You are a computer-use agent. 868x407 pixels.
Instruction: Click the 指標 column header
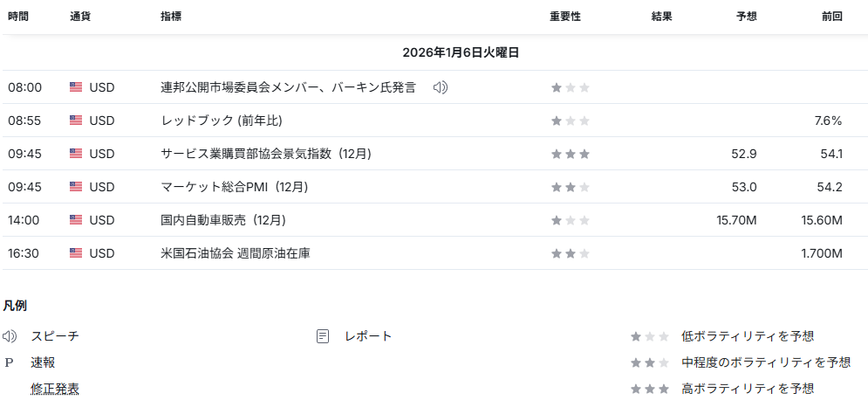[172, 17]
